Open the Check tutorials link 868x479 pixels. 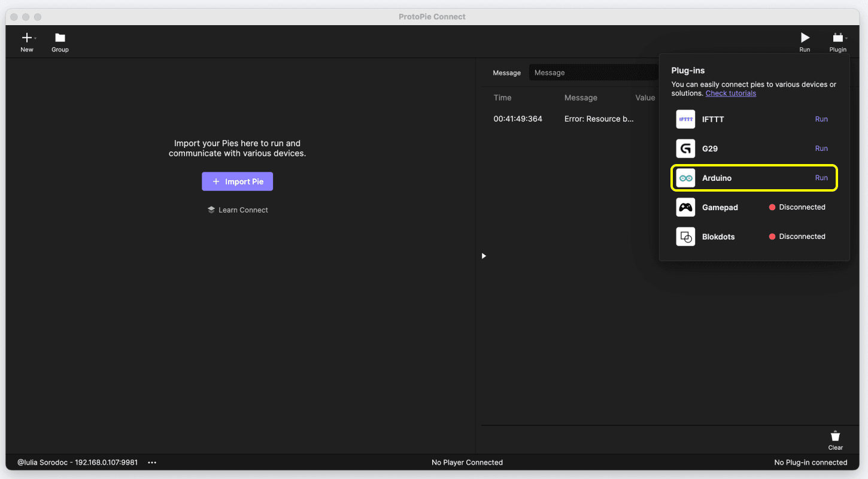point(730,93)
